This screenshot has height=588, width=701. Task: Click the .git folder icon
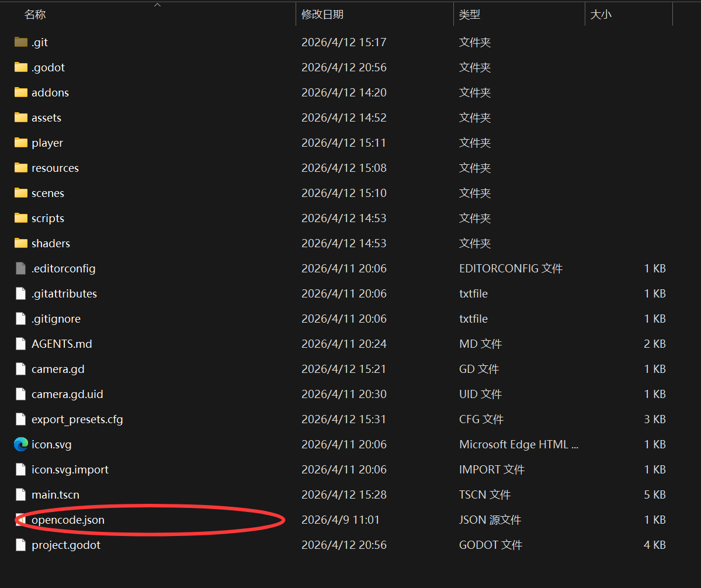click(x=21, y=42)
